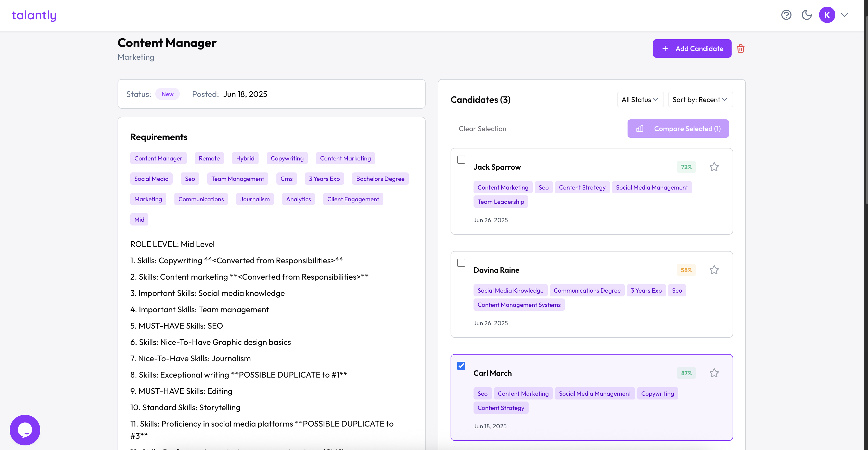Delete this job posting via trash icon
Viewport: 868px width, 450px height.
point(741,48)
